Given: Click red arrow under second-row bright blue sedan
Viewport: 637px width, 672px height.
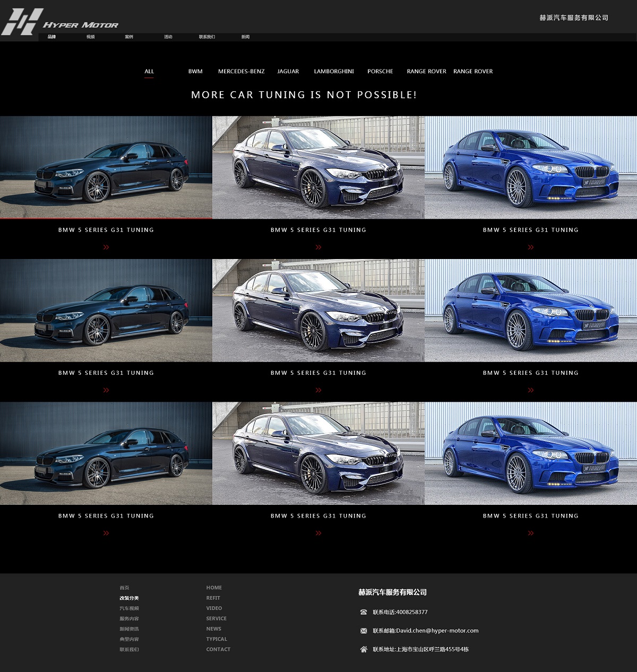Looking at the screenshot, I should (x=531, y=390).
